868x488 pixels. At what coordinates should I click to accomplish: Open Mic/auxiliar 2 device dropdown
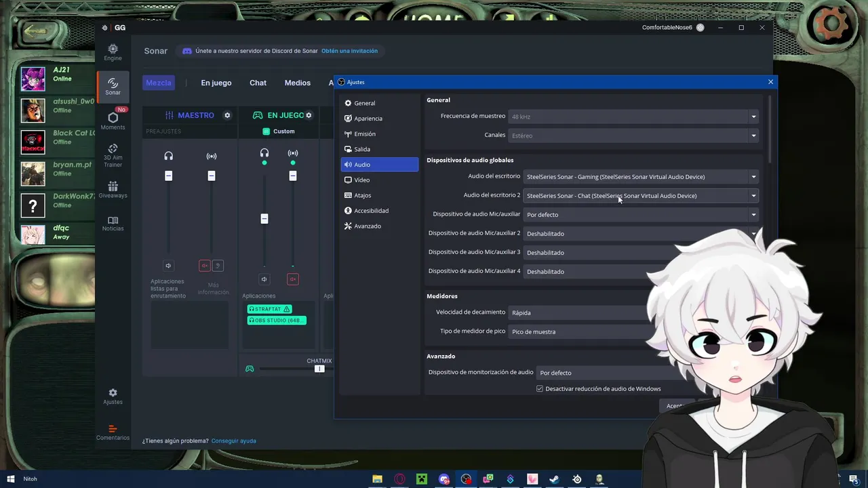[x=641, y=234]
